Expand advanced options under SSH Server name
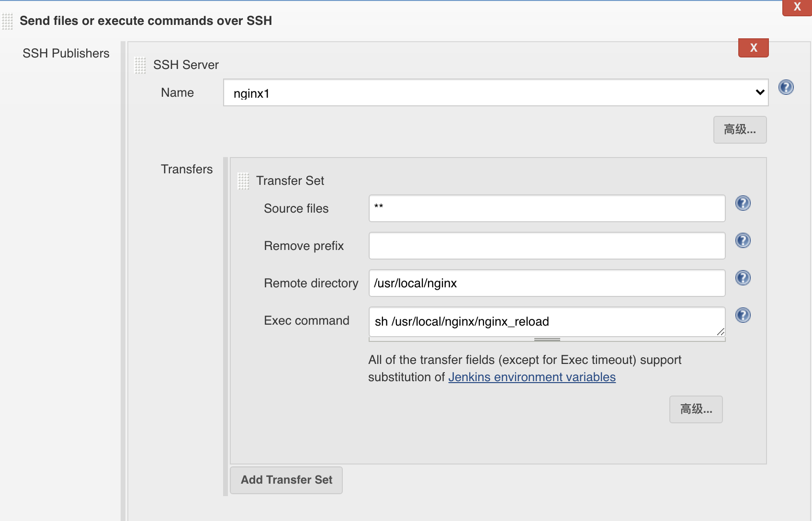Screen dimensions: 812x521 740,130
